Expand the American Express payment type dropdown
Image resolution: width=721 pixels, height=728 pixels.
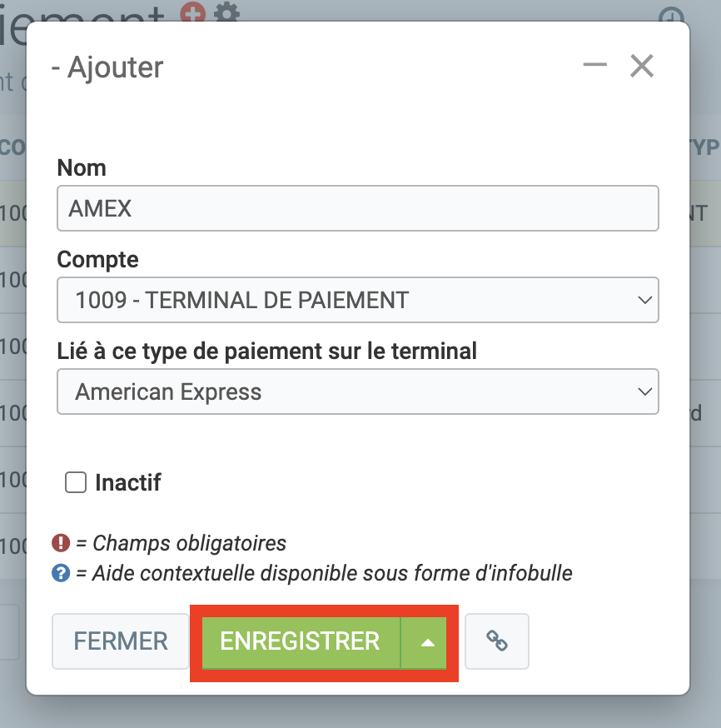[358, 391]
